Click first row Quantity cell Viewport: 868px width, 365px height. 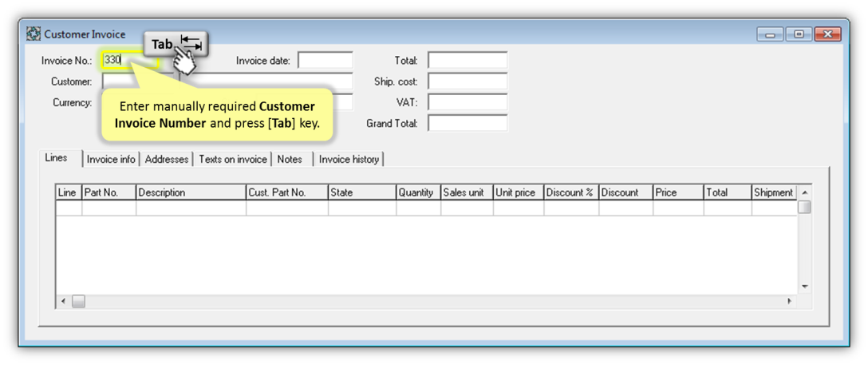click(x=419, y=208)
